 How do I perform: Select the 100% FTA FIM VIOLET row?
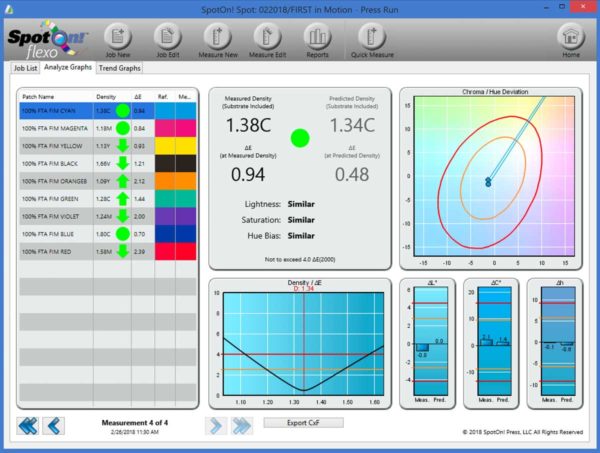tap(108, 217)
